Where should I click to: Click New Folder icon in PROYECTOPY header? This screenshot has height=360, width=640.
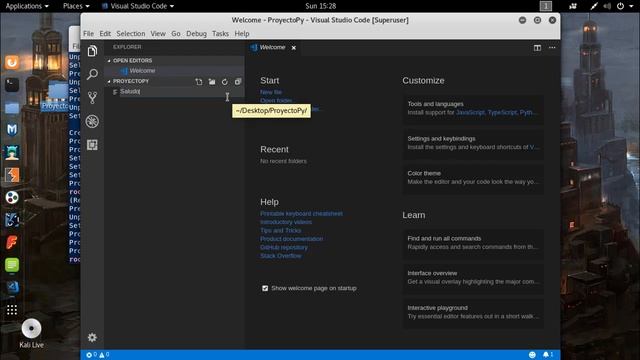tap(212, 82)
